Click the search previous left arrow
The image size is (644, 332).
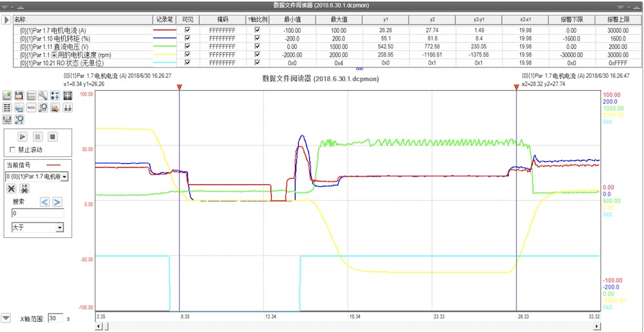[x=44, y=202]
